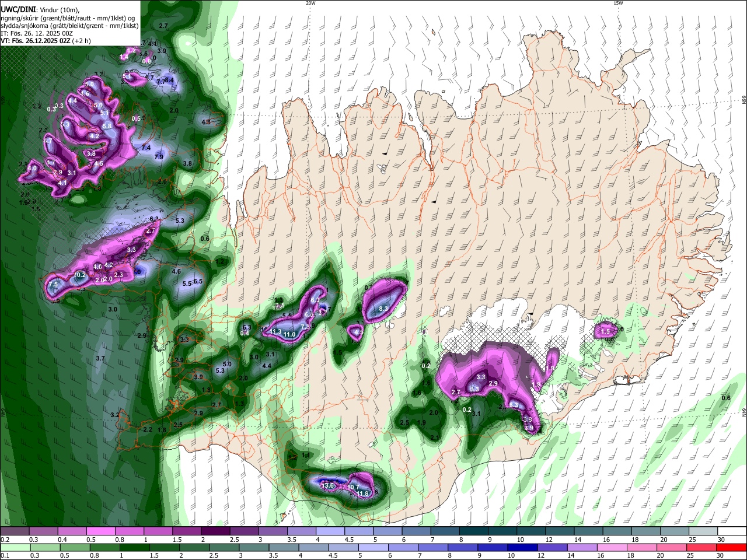
Task: Select the darkest green 1–1.5 swatch in the bottom legend row
Action: point(134,548)
